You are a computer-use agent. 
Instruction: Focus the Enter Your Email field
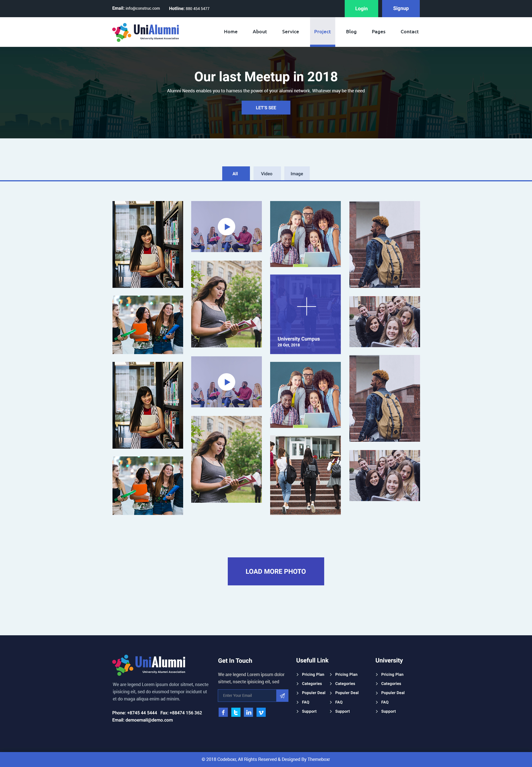pos(247,695)
